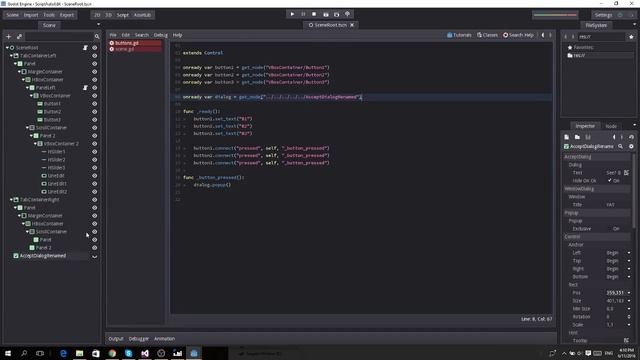Open the debug options icon
640x360 pixels.
pyautogui.click(x=347, y=14)
